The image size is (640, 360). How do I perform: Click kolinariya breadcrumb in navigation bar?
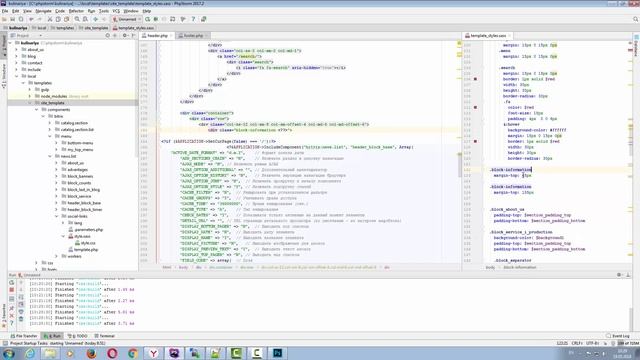(16, 28)
